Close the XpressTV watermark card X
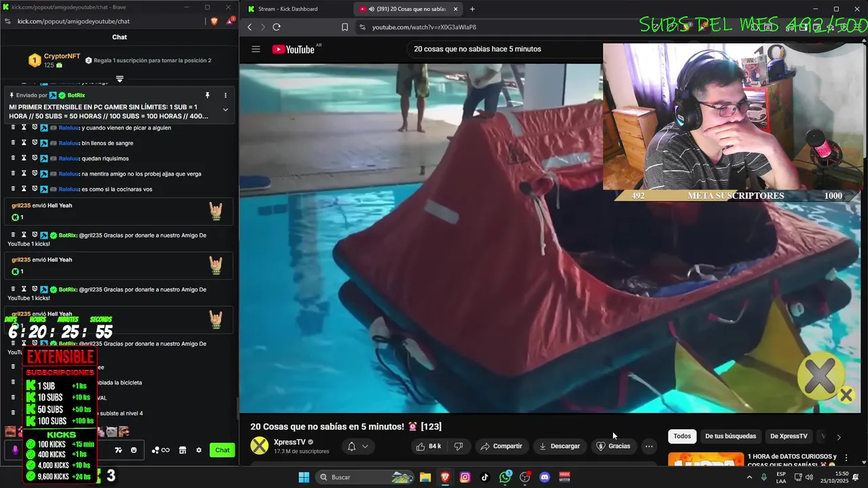 point(846,394)
